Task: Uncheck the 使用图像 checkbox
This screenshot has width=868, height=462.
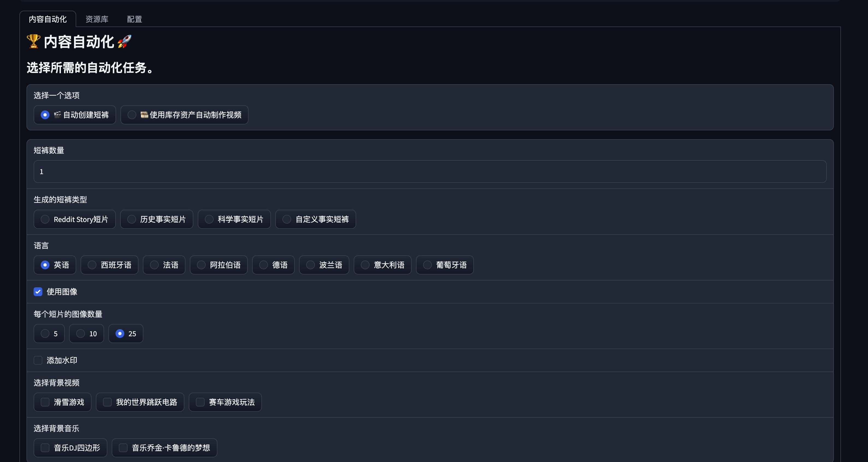Action: (x=38, y=292)
